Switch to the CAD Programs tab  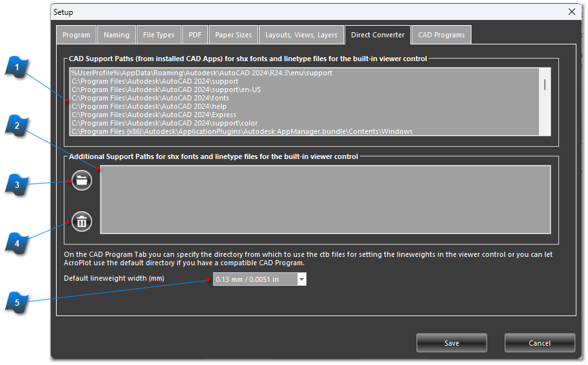(441, 35)
